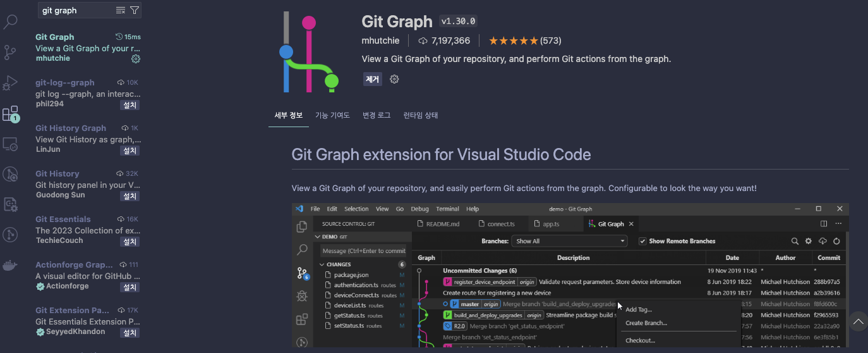868x353 pixels.
Task: Switch to the 변경 로그 tab
Action: pos(377,115)
